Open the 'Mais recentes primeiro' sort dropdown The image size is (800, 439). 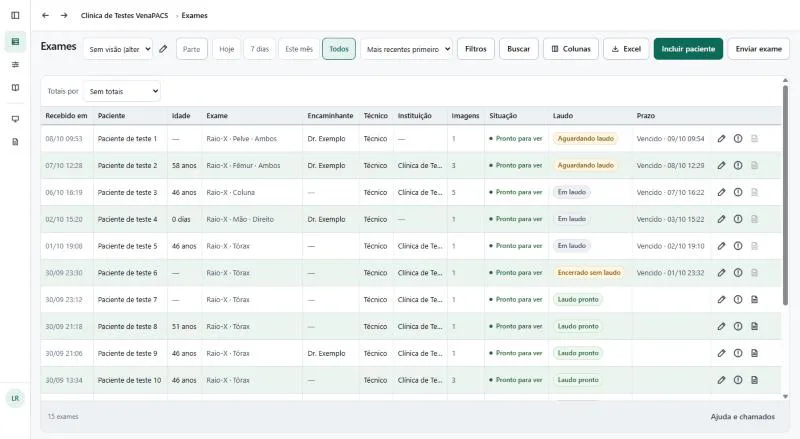(x=407, y=49)
